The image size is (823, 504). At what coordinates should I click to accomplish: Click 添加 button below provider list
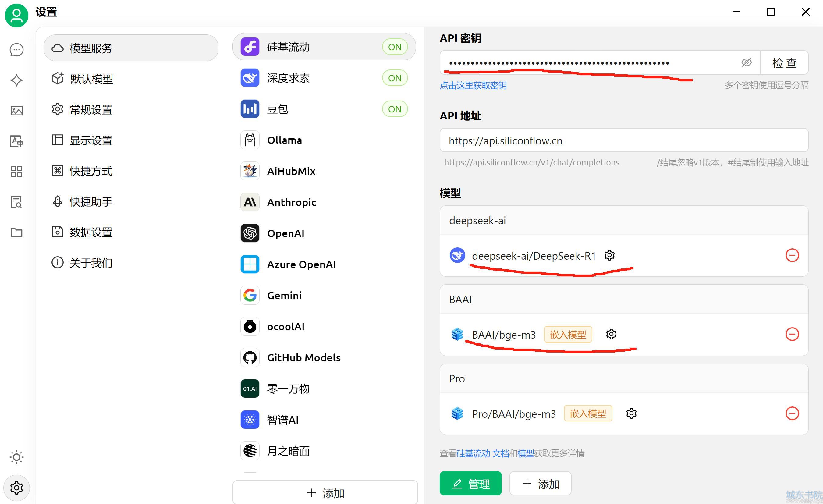(325, 492)
